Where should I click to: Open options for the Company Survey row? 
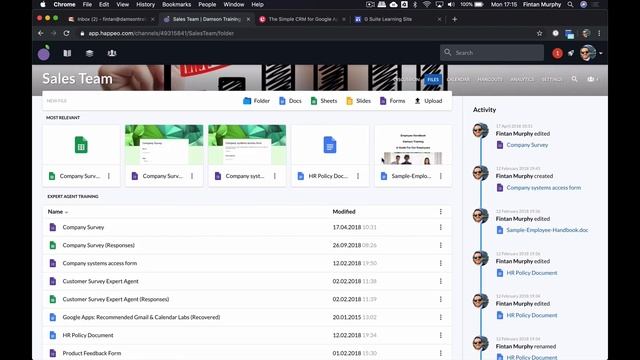tap(441, 227)
